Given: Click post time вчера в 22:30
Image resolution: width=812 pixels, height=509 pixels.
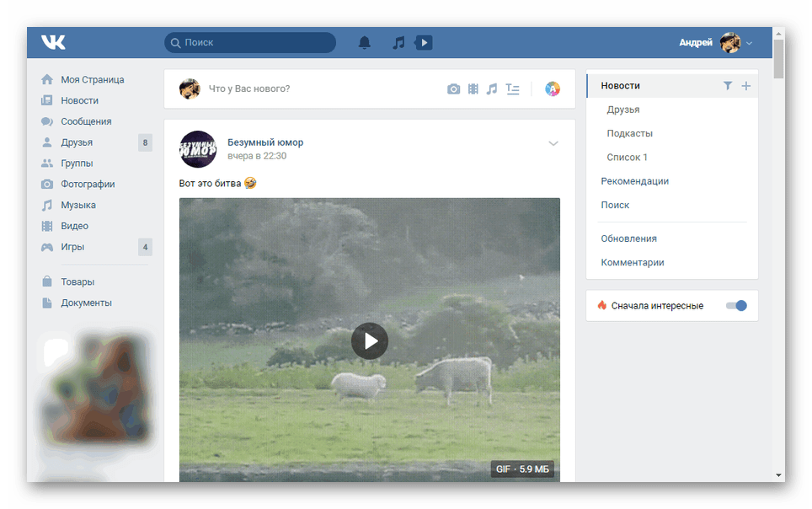Looking at the screenshot, I should click(257, 156).
